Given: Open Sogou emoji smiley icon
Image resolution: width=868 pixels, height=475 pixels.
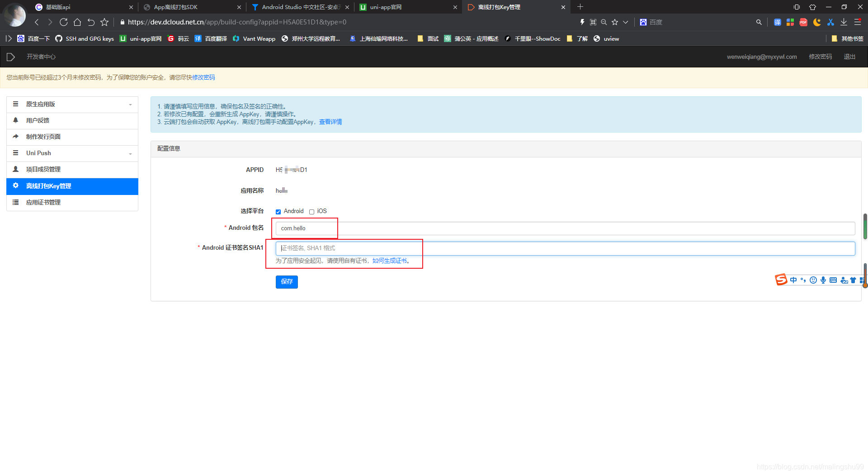Looking at the screenshot, I should (x=813, y=280).
